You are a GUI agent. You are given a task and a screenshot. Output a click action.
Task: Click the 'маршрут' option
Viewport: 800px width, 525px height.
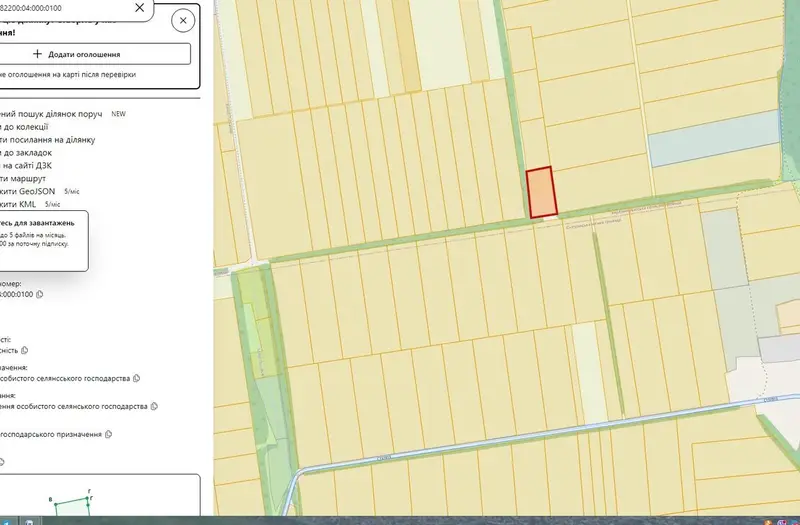point(23,179)
